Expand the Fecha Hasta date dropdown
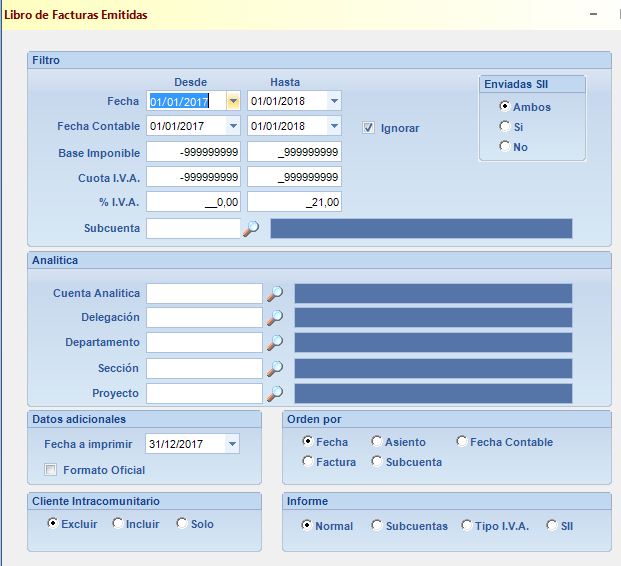 [x=334, y=101]
